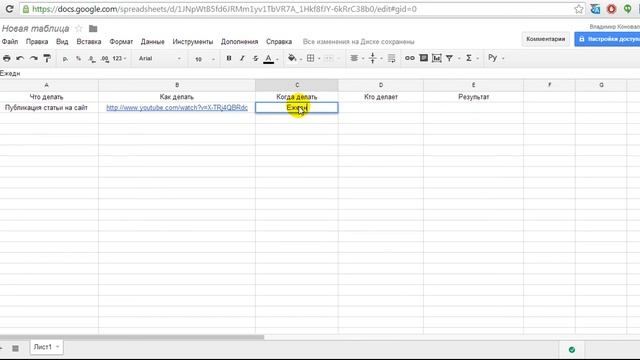The image size is (640, 360).
Task: Click the blue Настройки доступа button
Action: point(607,39)
